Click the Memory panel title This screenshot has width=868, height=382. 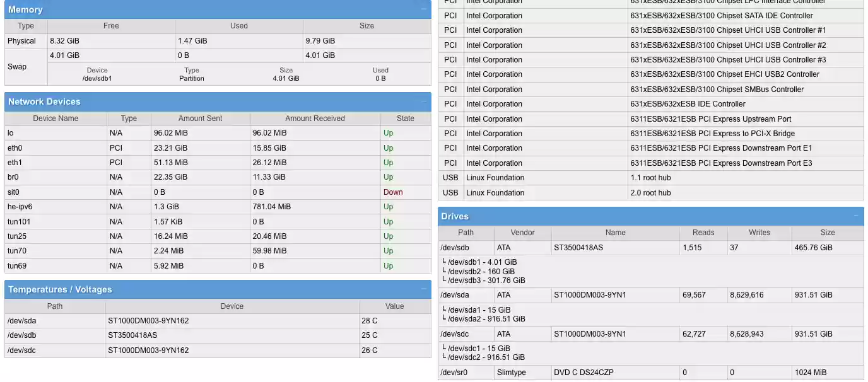click(x=25, y=9)
